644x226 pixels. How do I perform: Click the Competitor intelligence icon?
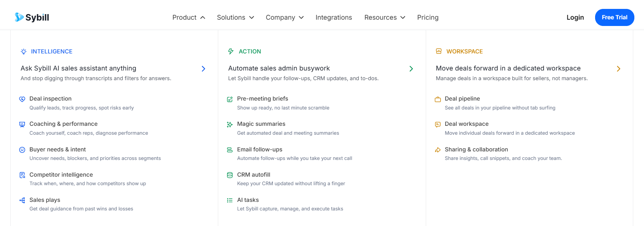[22, 175]
